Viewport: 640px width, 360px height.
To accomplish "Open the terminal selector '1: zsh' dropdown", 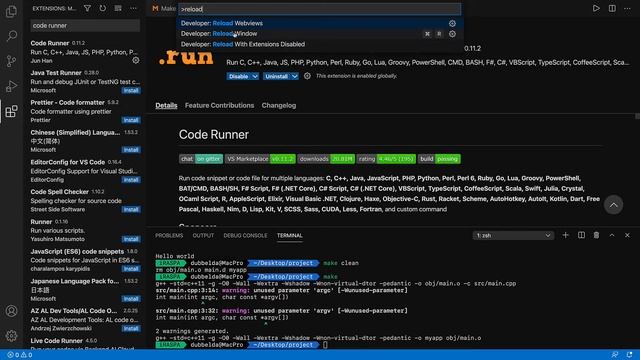I will pyautogui.click(x=513, y=236).
